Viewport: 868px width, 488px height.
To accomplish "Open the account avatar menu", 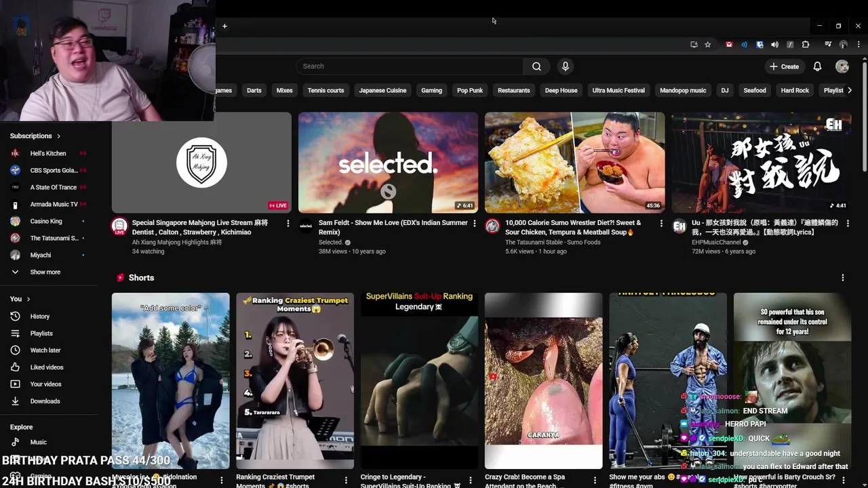I will pos(842,66).
